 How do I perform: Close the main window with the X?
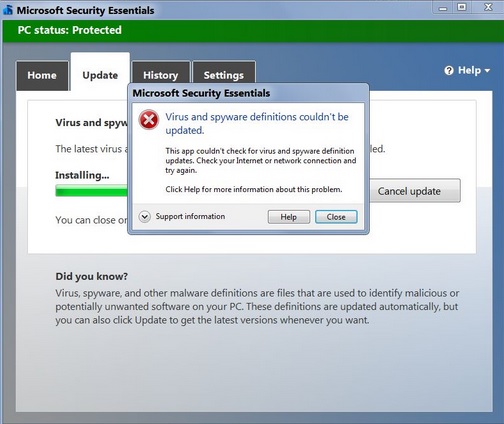488,7
